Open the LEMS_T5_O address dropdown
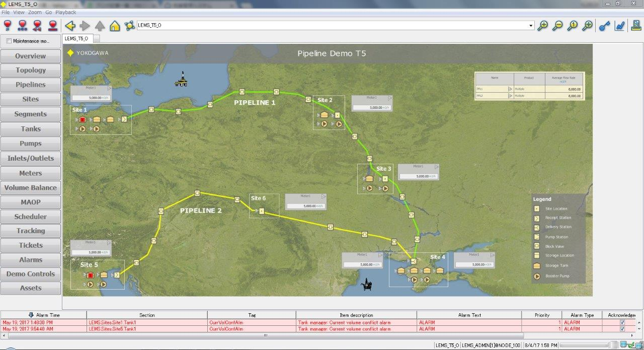This screenshot has height=350, width=644. 531,26
